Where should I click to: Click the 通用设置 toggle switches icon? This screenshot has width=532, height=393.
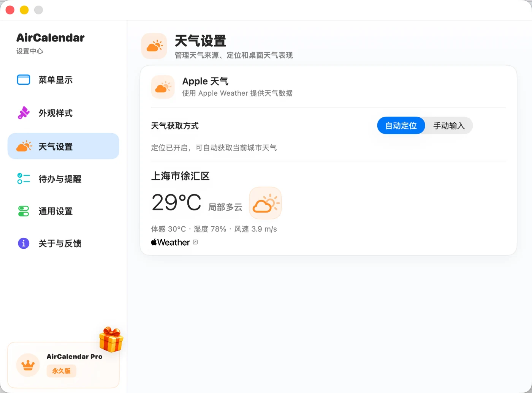tap(24, 211)
